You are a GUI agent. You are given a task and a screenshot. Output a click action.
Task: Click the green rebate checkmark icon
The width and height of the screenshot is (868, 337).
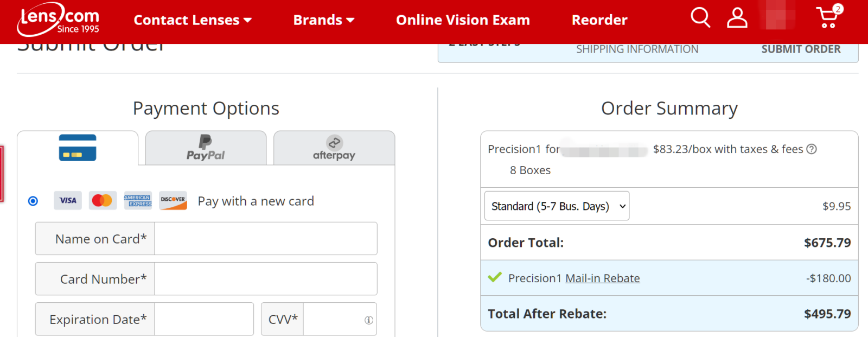point(495,277)
